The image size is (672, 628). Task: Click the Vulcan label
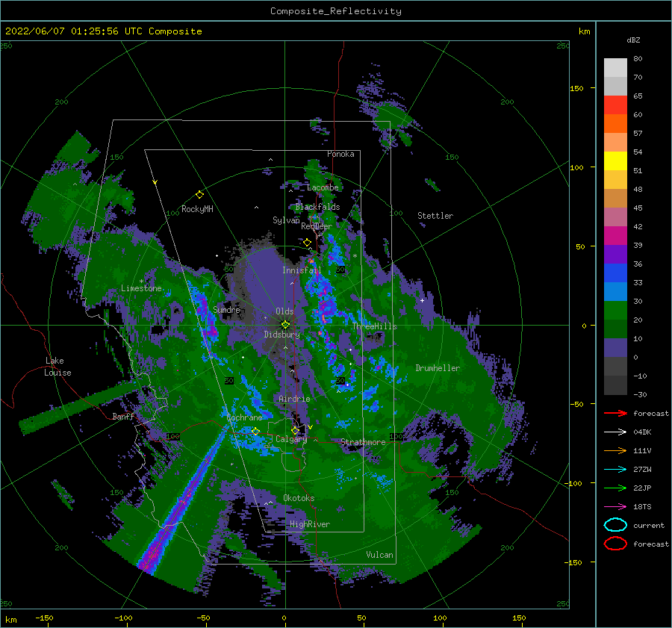(380, 555)
